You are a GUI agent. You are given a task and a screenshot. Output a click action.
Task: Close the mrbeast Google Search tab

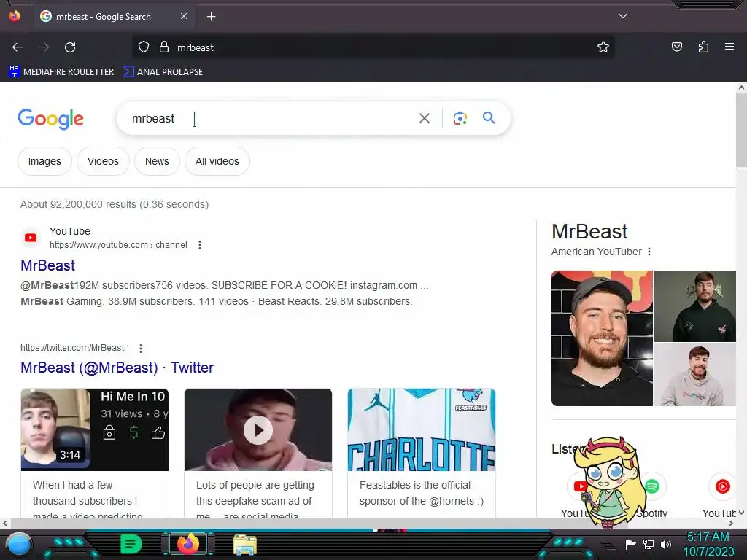pos(184,16)
